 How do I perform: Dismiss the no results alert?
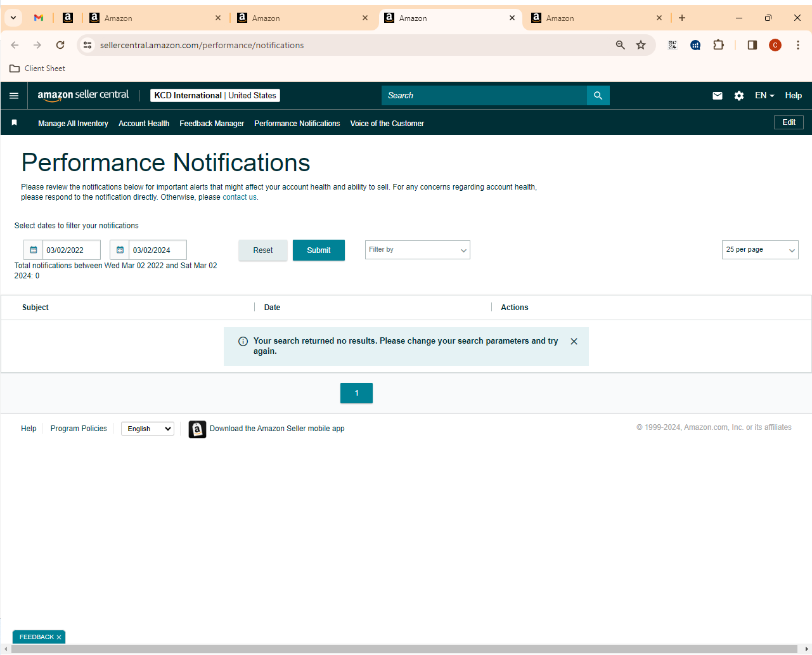pos(574,341)
